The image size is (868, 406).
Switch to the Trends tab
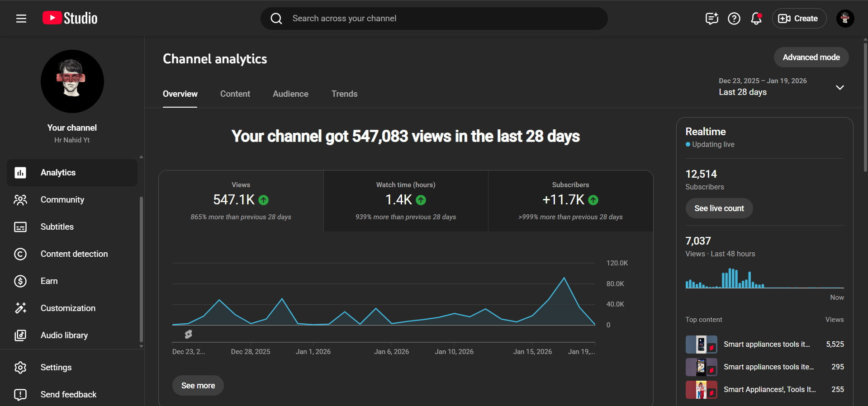(344, 94)
